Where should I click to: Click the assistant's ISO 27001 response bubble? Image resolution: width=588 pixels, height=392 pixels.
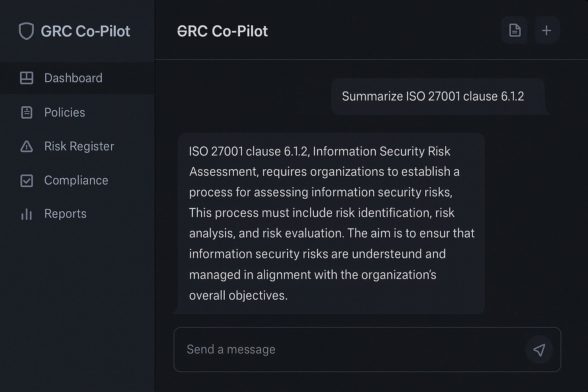[331, 224]
